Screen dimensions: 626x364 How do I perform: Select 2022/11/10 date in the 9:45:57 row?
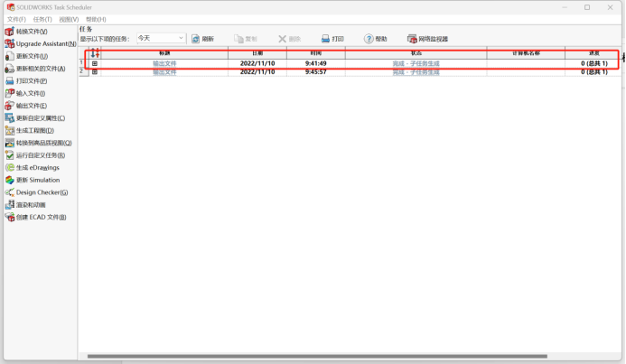click(257, 72)
